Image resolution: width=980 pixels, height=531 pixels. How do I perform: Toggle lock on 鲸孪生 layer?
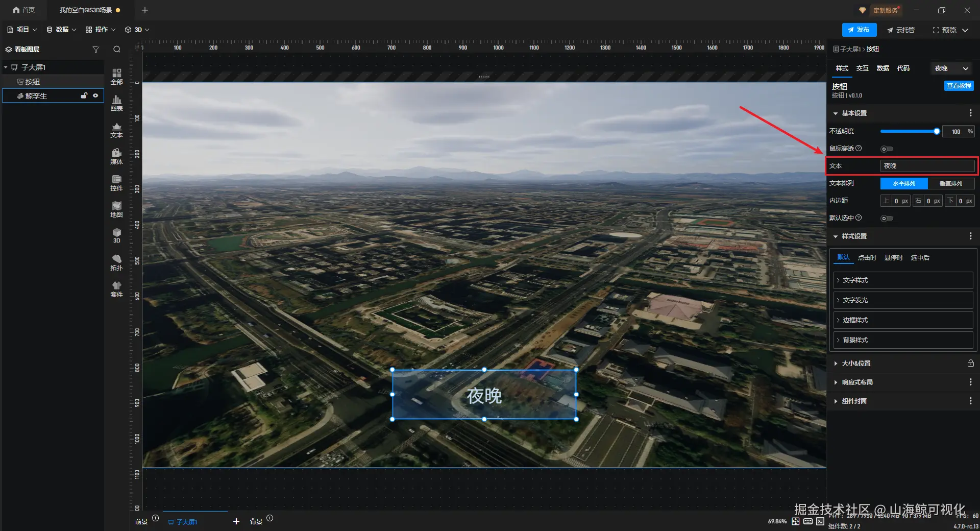pos(84,95)
